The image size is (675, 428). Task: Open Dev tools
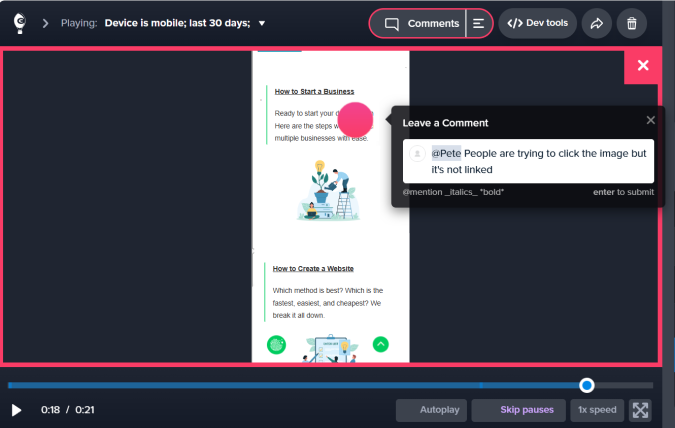537,23
